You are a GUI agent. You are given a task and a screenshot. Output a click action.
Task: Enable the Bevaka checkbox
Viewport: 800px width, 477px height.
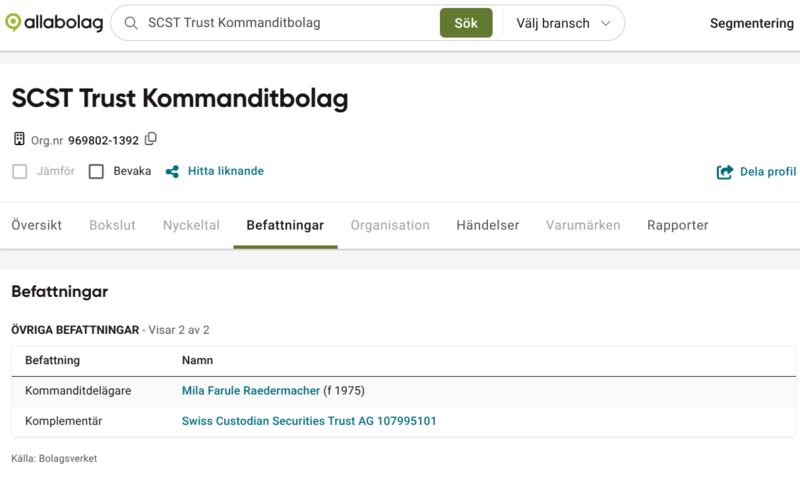pos(96,171)
